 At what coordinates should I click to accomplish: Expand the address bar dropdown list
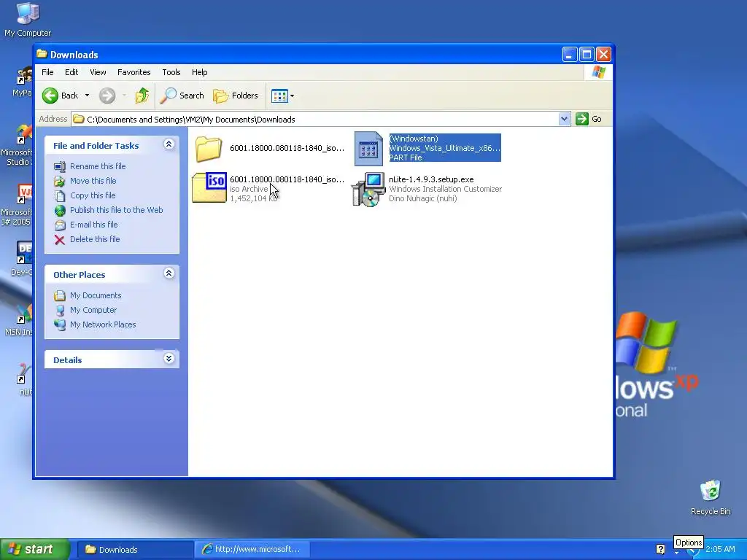[x=564, y=119]
